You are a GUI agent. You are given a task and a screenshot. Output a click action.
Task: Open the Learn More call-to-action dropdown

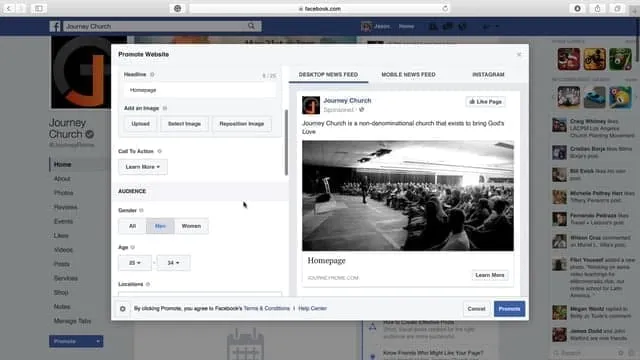pos(143,167)
